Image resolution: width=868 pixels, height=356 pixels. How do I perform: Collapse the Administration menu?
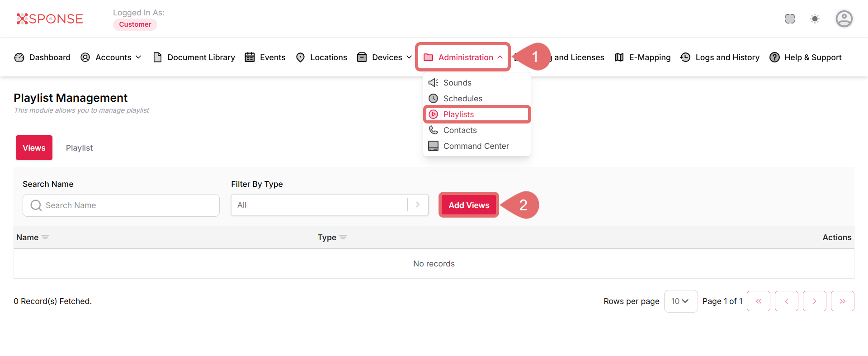463,57
